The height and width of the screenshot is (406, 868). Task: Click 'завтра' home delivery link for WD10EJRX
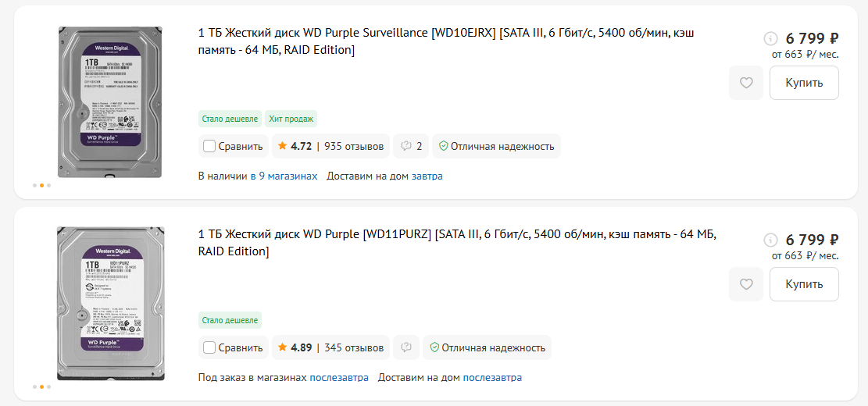tap(427, 176)
